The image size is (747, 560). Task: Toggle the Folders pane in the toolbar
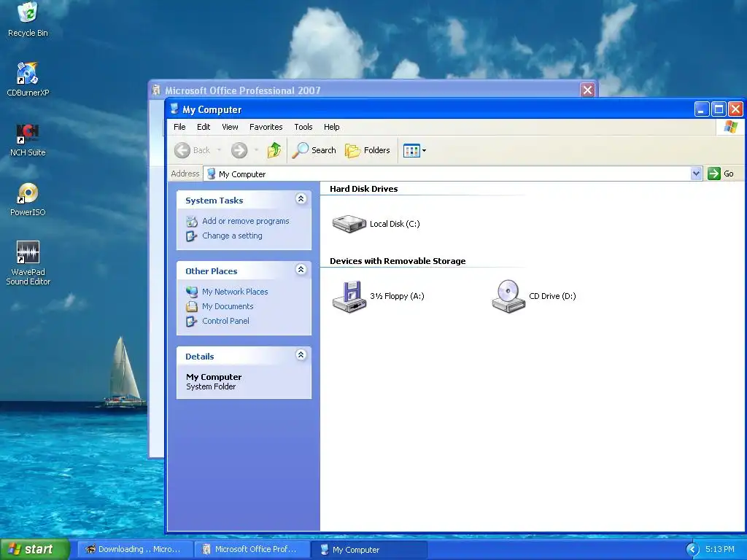click(368, 150)
